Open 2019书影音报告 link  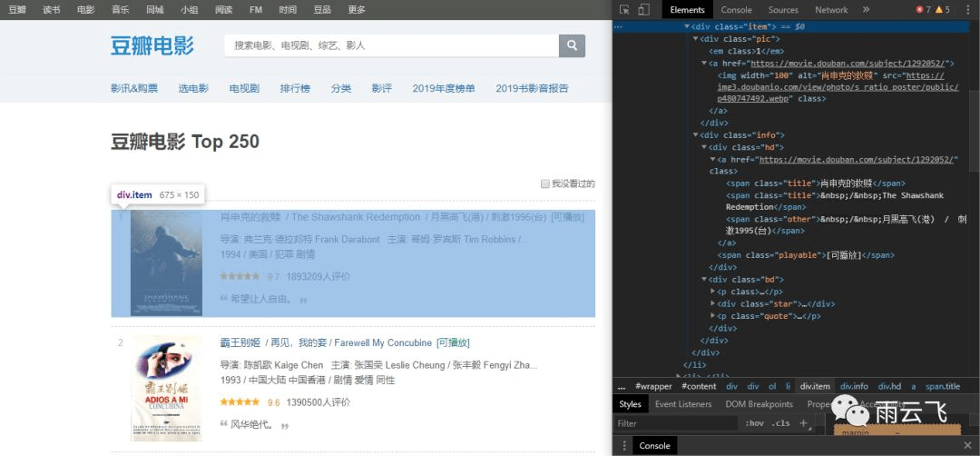(x=532, y=88)
